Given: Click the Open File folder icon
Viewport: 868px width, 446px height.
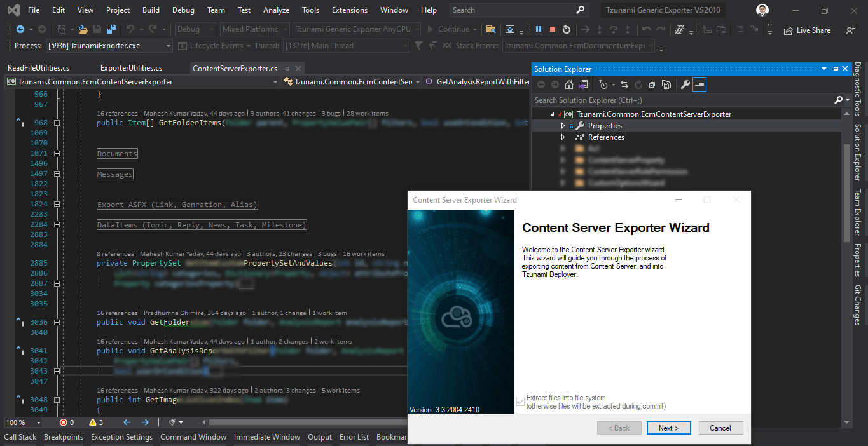Looking at the screenshot, I should (83, 29).
